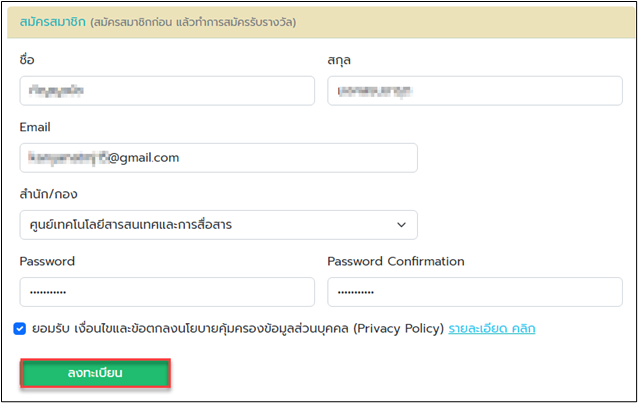The height and width of the screenshot is (403, 638).
Task: Select the Password input field
Action: [x=167, y=292]
